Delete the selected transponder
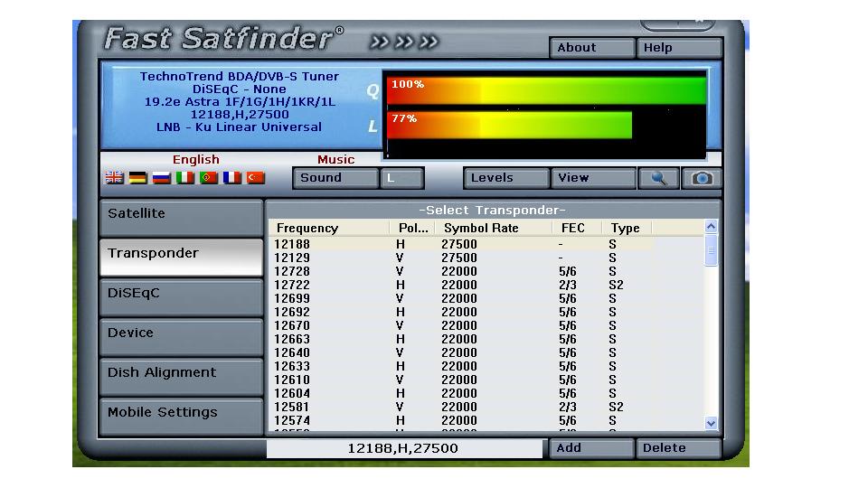The height and width of the screenshot is (488, 868). 679,448
